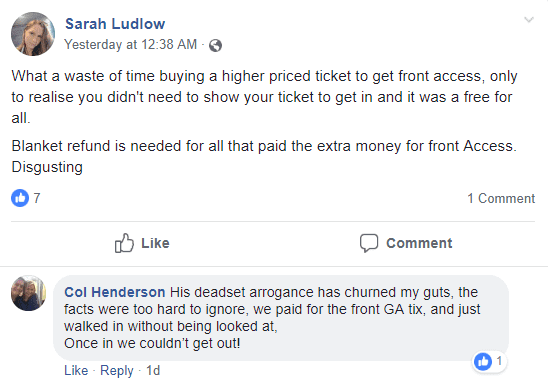Click the thumbs-up Like icon under the post
Image resolution: width=548 pixels, height=386 pixels.
click(x=124, y=243)
